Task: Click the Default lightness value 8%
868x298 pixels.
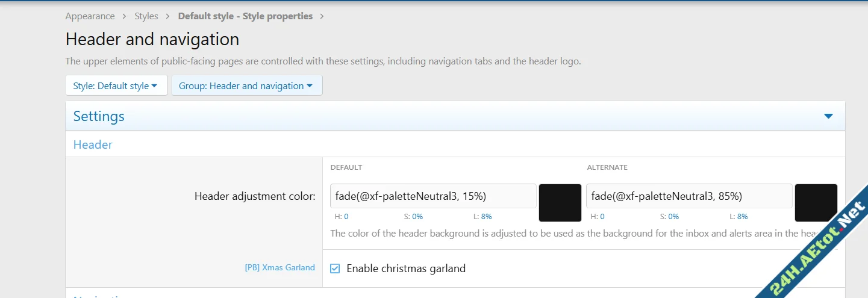Action: (487, 217)
